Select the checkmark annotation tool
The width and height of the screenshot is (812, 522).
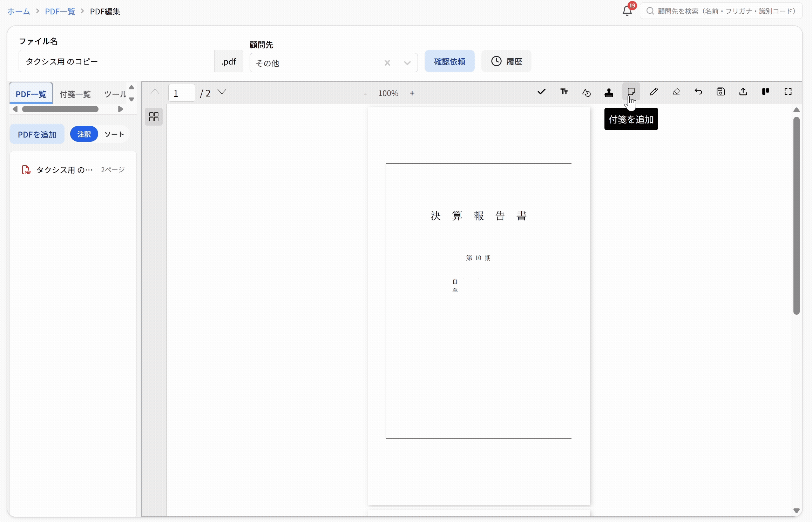tap(541, 92)
